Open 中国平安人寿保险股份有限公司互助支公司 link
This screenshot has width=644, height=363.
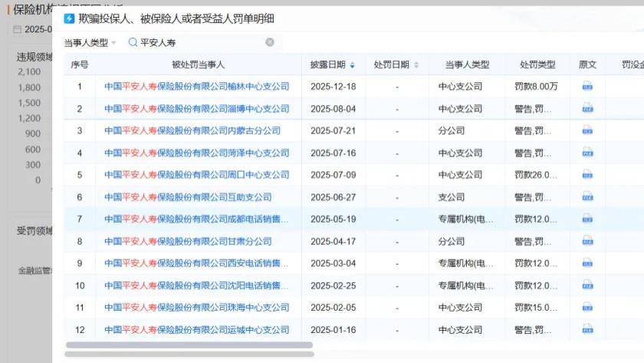pos(188,197)
